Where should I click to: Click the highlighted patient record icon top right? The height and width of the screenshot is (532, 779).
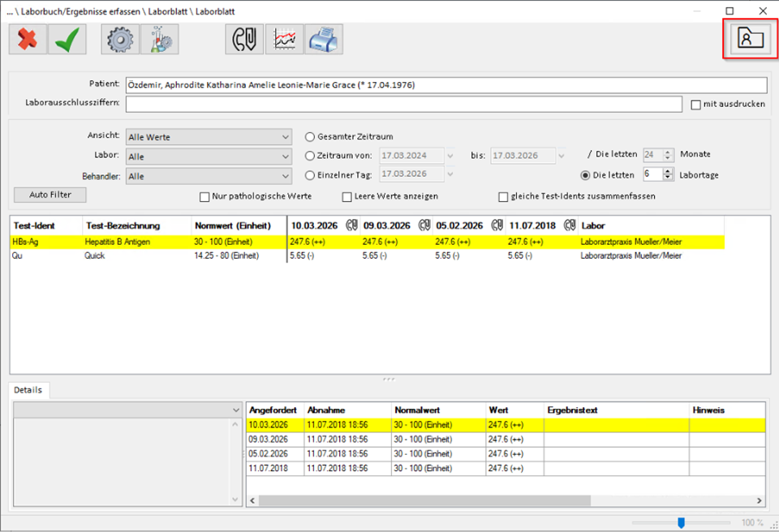(x=750, y=37)
